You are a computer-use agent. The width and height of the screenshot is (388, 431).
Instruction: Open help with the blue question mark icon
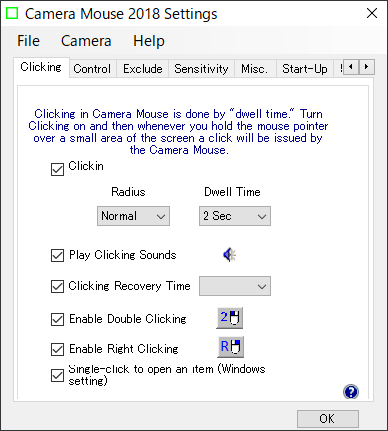[351, 392]
